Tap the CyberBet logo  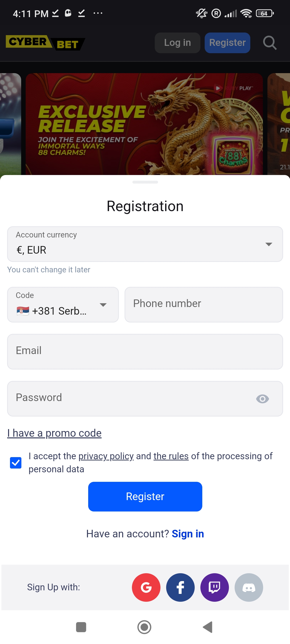click(45, 43)
